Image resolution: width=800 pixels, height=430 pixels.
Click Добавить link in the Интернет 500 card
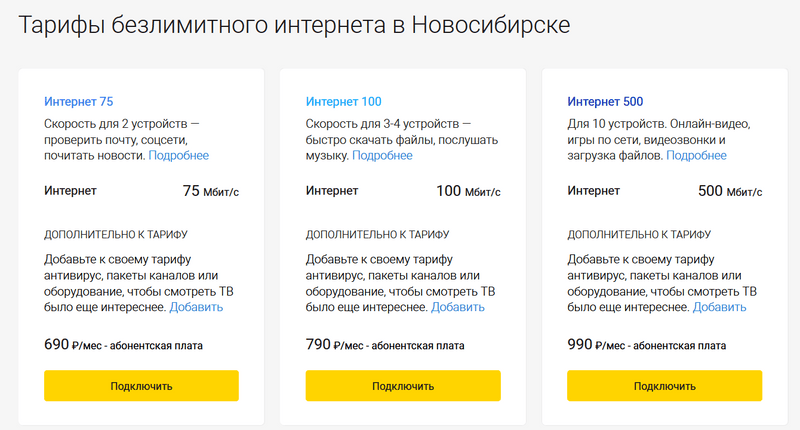coord(719,306)
